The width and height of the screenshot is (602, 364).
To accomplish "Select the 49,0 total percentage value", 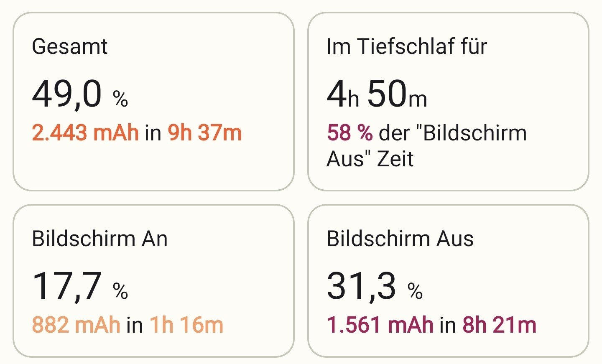I will click(67, 94).
